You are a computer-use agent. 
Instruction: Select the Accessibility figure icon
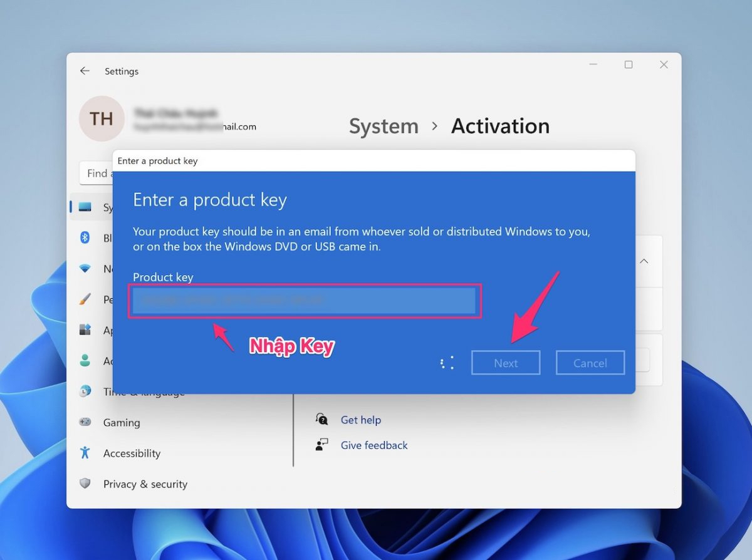click(85, 452)
